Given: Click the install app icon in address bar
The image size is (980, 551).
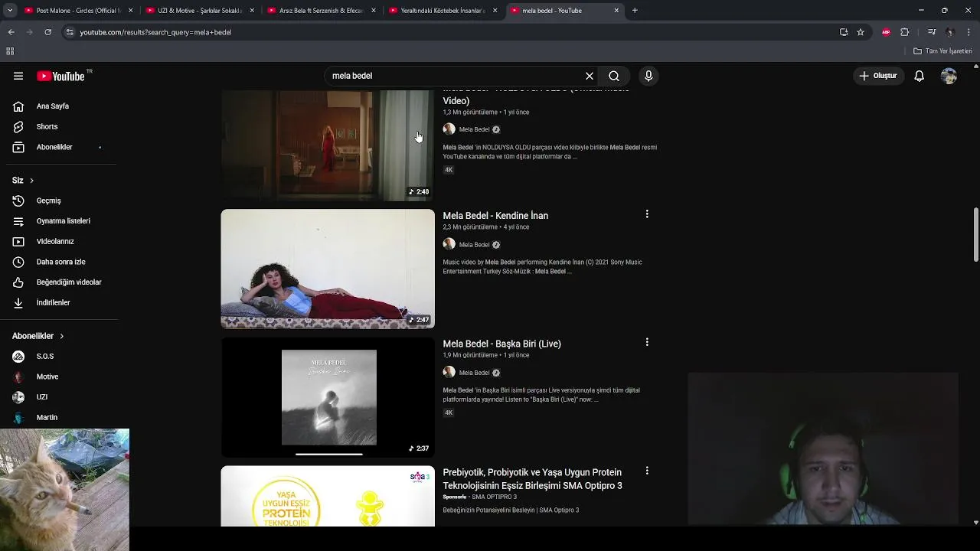Looking at the screenshot, I should pyautogui.click(x=844, y=32).
